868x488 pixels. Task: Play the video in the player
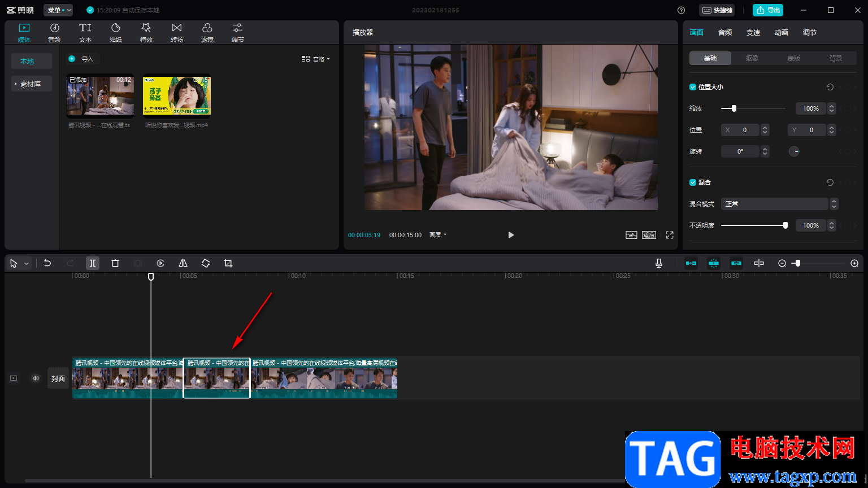(511, 235)
